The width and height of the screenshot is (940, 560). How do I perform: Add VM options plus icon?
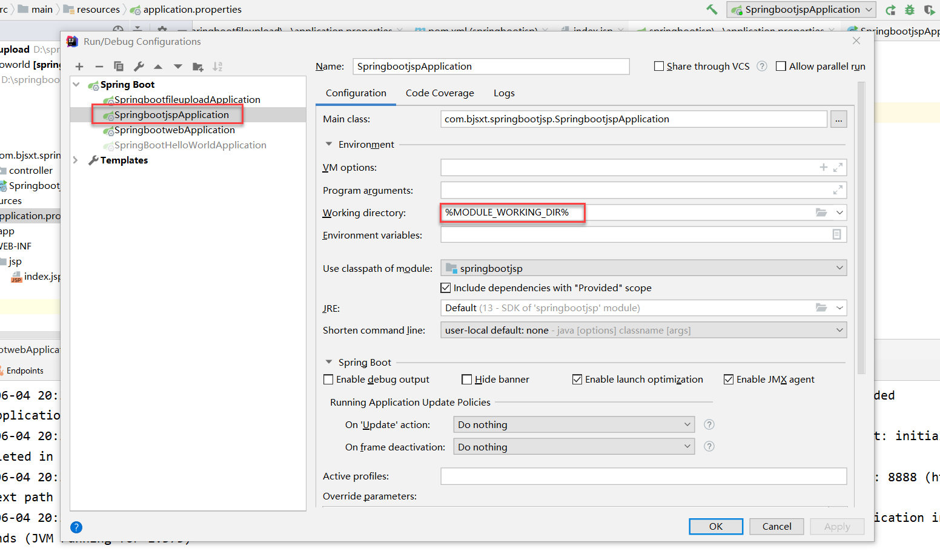pos(823,167)
